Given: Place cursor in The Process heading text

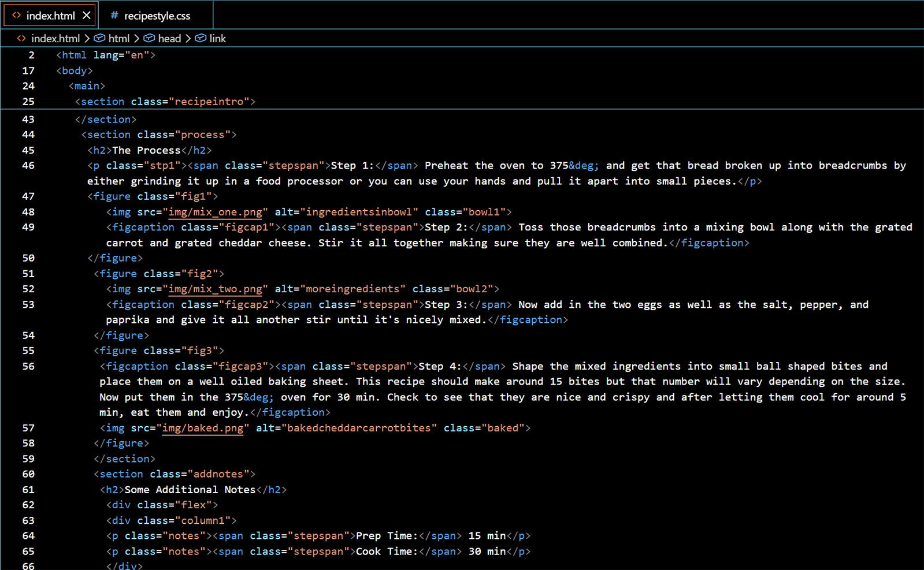Looking at the screenshot, I should click(x=146, y=150).
